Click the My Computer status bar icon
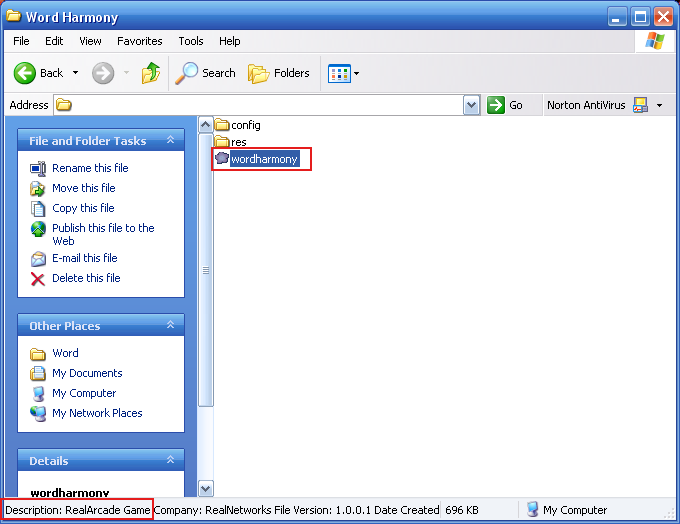 pyautogui.click(x=533, y=510)
